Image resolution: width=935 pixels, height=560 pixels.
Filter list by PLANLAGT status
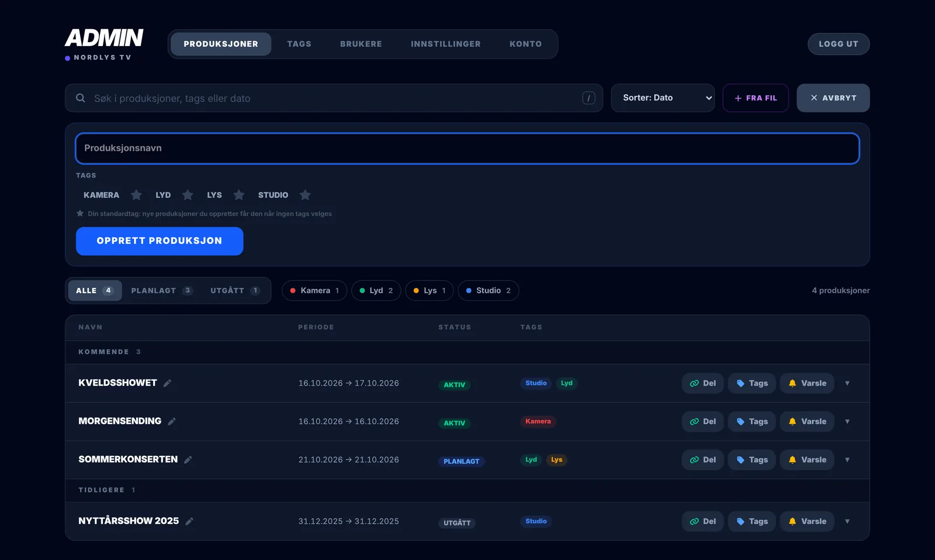[x=162, y=291]
